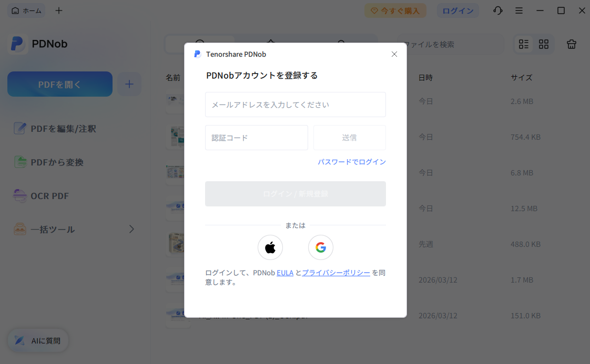Open AIに質問 assistant button

point(38,341)
